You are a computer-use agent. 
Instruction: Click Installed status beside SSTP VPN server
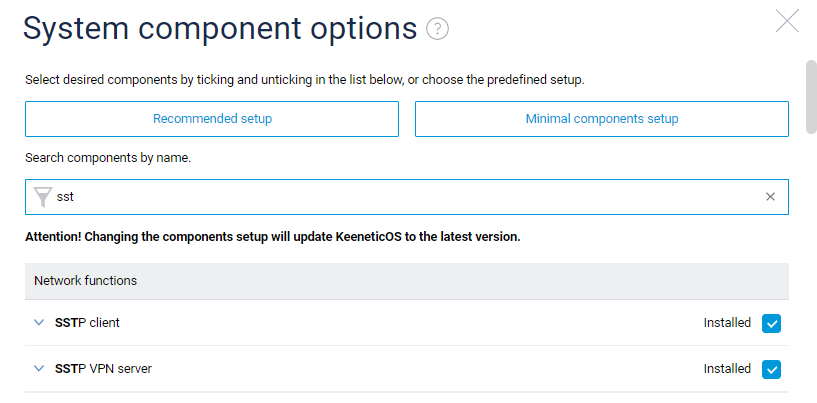click(x=727, y=369)
